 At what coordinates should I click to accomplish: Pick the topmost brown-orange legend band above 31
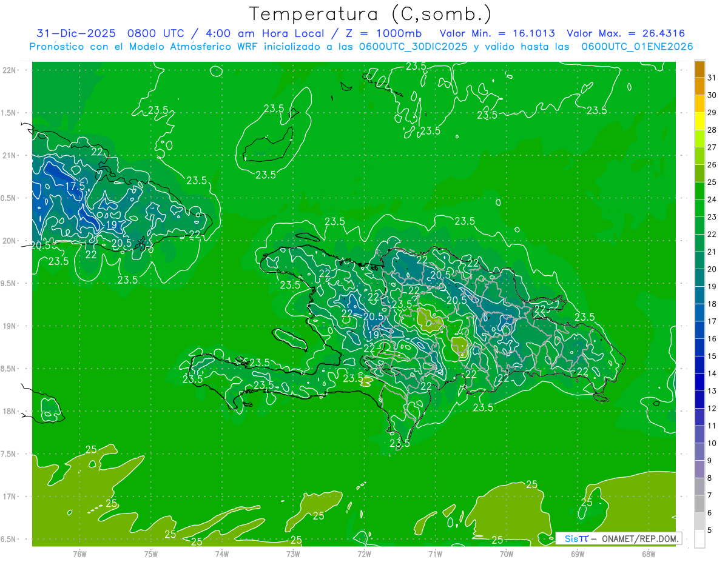point(699,69)
